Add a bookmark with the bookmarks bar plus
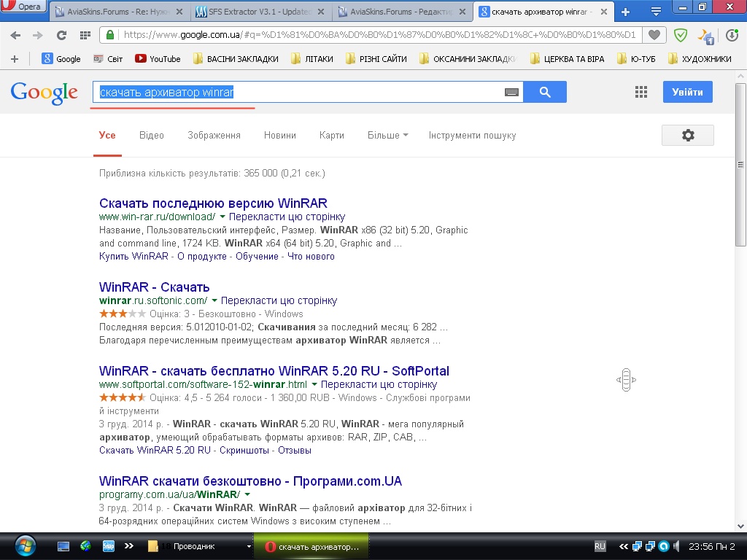 15,59
